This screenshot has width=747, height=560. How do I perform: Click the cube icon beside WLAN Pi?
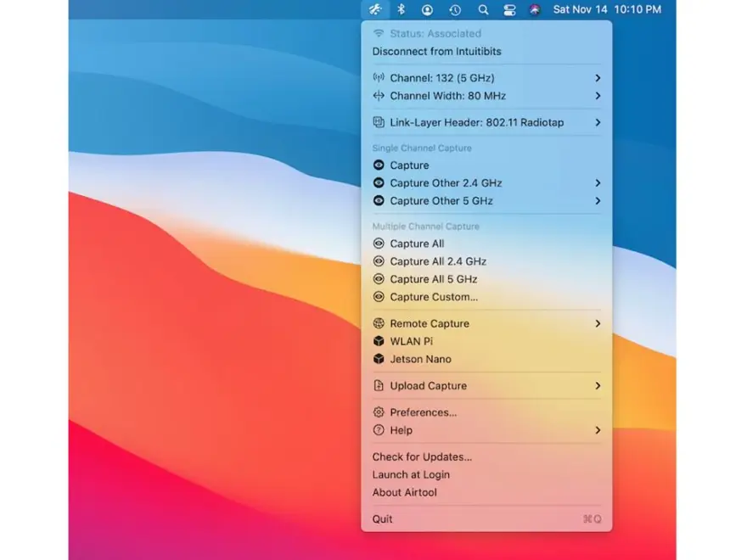379,341
